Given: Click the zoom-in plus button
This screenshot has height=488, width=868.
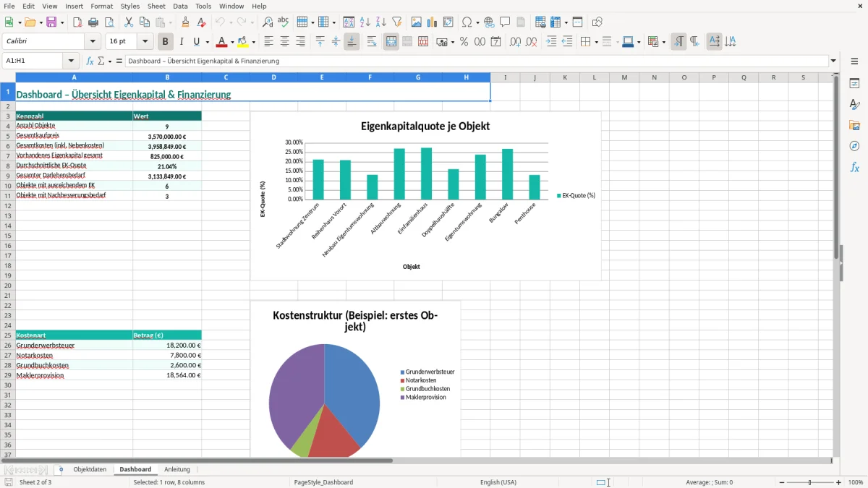Looking at the screenshot, I should [x=839, y=482].
